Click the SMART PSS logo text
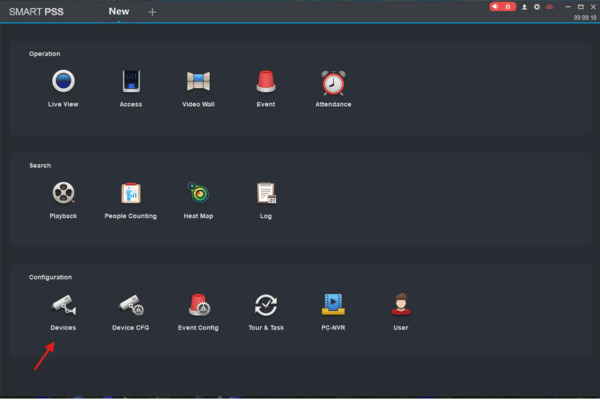The width and height of the screenshot is (600, 400). tap(36, 12)
